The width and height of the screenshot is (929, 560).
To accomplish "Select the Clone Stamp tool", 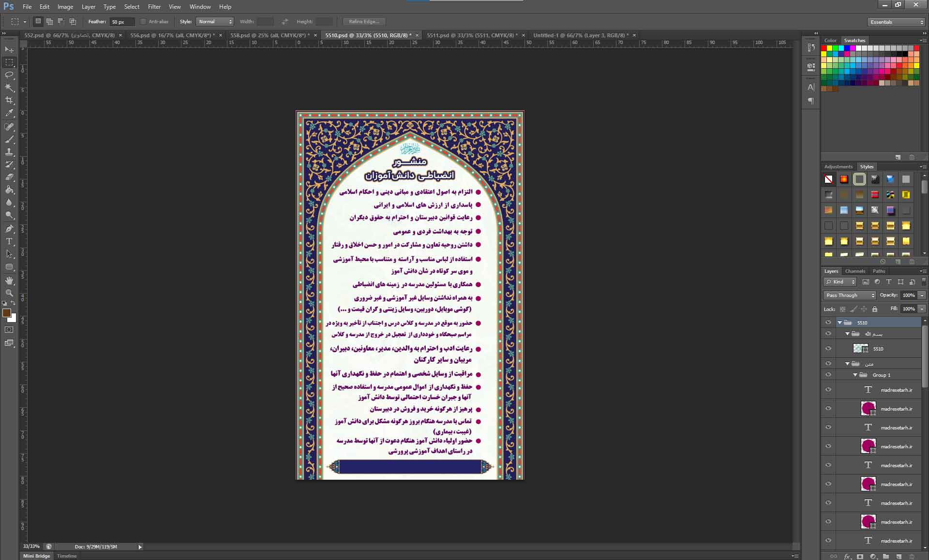I will [x=9, y=152].
